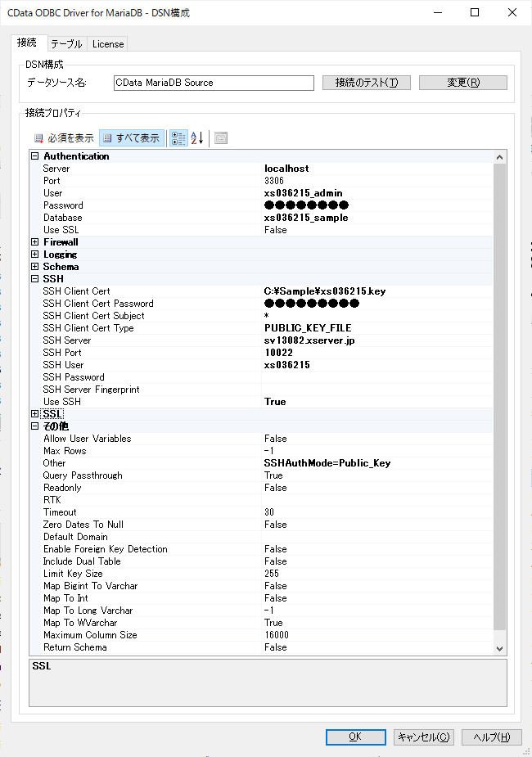
Task: Click the Use SSH property row
Action: coord(261,402)
